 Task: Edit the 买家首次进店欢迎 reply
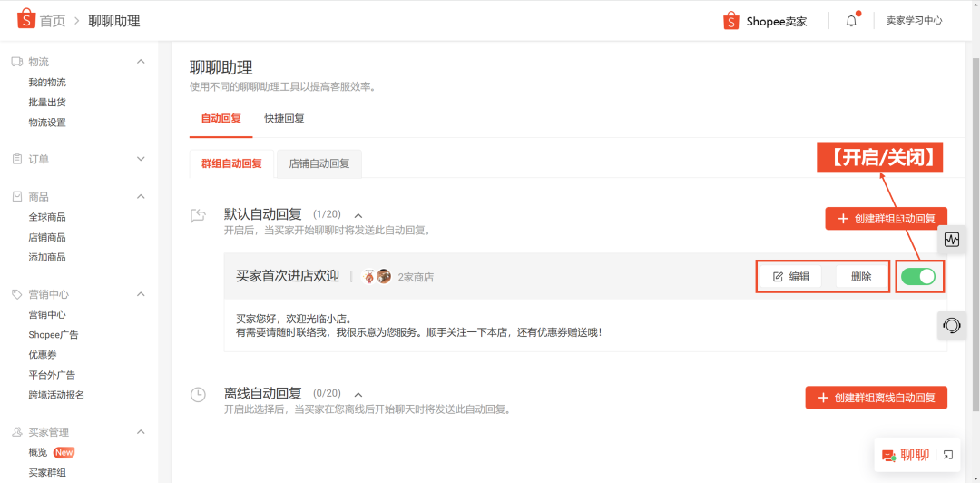[790, 277]
